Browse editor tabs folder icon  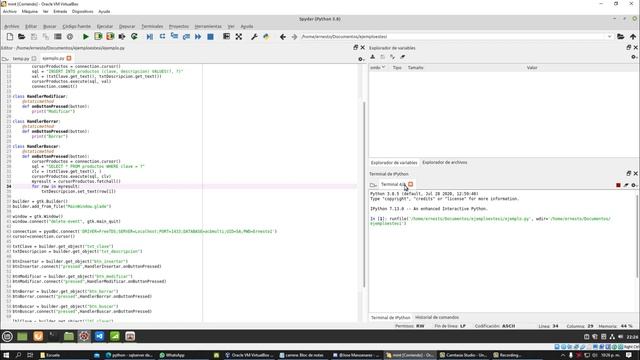pyautogui.click(x=5, y=59)
